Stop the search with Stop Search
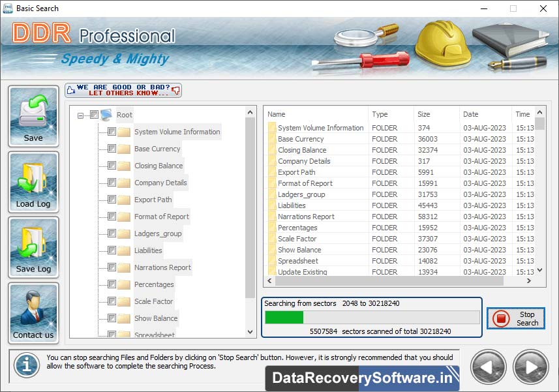The height and width of the screenshot is (392, 559). (x=516, y=318)
